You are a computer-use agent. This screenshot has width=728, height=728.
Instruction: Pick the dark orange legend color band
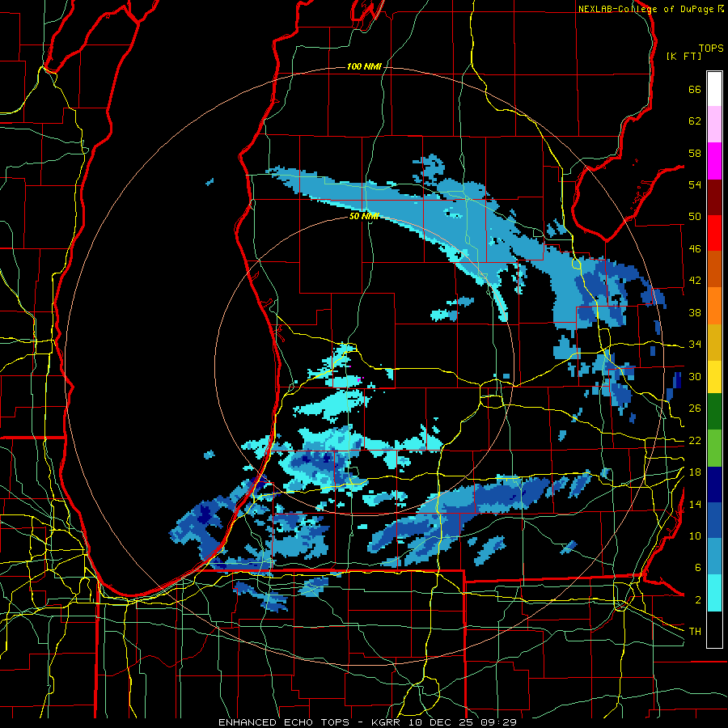[x=714, y=269]
